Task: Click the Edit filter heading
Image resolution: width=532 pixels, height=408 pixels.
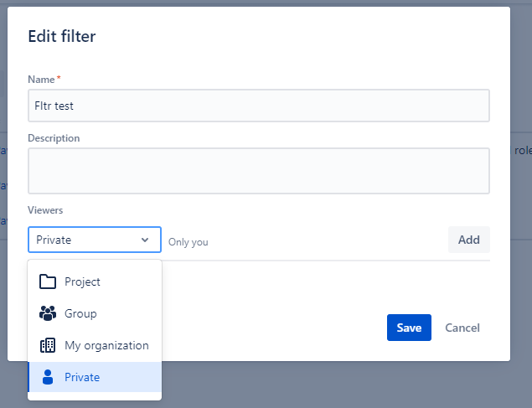Action: [62, 36]
